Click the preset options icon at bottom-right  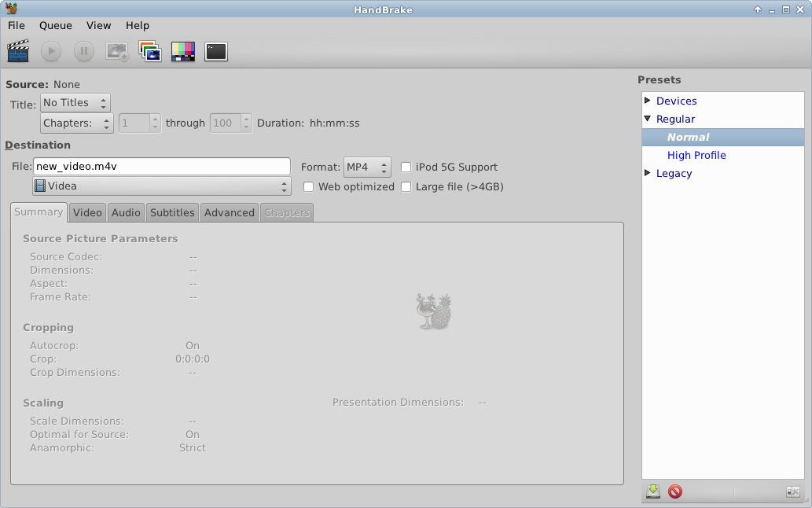tap(792, 491)
